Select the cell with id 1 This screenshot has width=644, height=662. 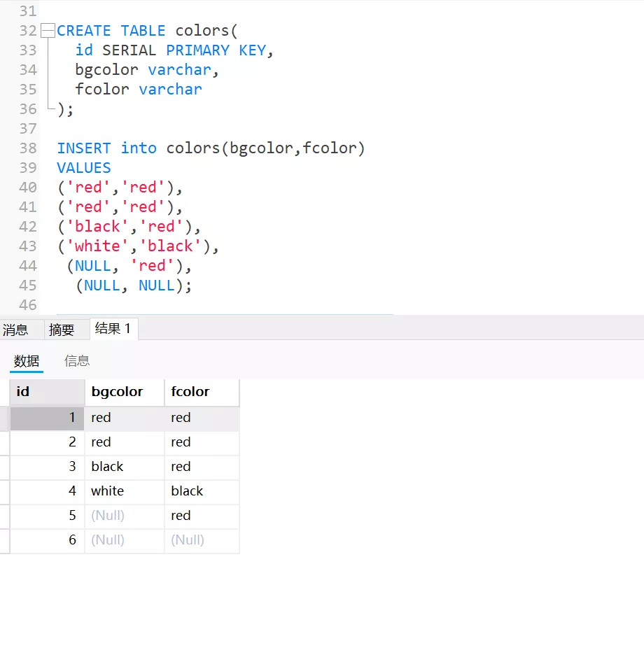coord(46,418)
